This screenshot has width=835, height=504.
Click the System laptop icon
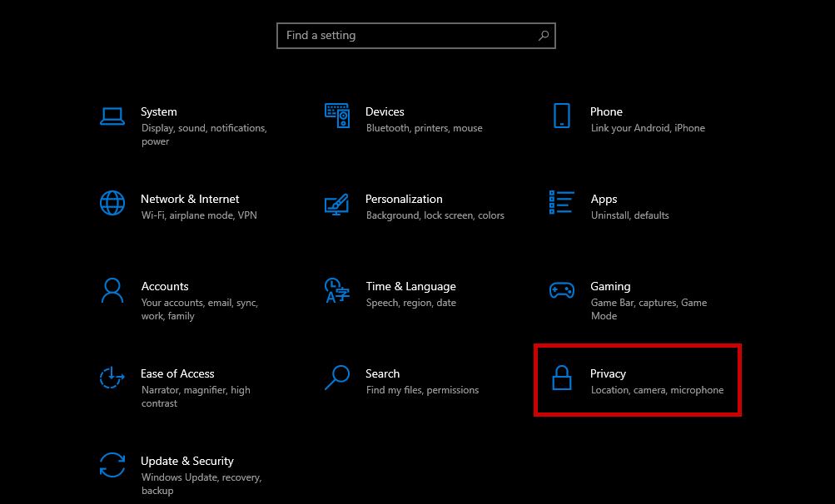tap(112, 116)
